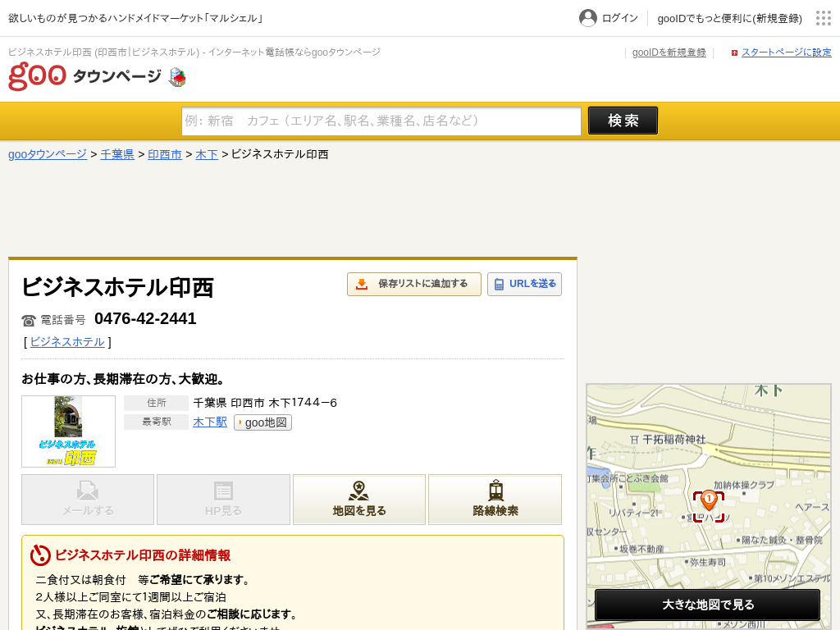Open ログイン link in top bar

620,18
